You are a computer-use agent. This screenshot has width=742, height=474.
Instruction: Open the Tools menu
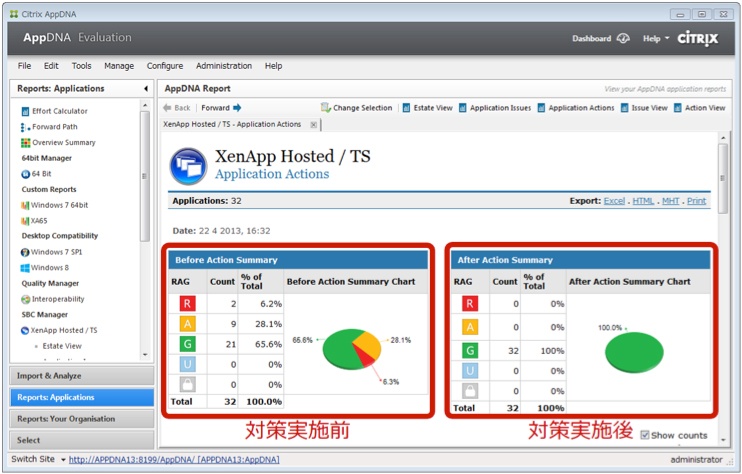[81, 66]
